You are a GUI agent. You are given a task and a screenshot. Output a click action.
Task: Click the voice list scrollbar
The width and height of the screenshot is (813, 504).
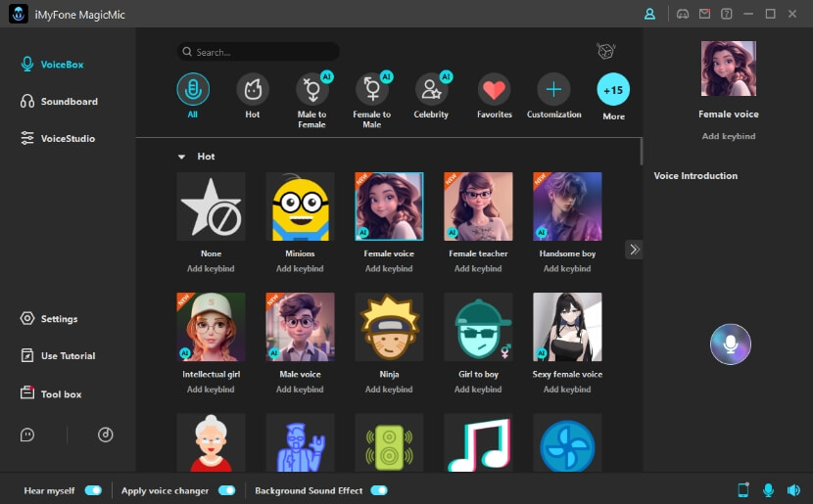pos(642,152)
